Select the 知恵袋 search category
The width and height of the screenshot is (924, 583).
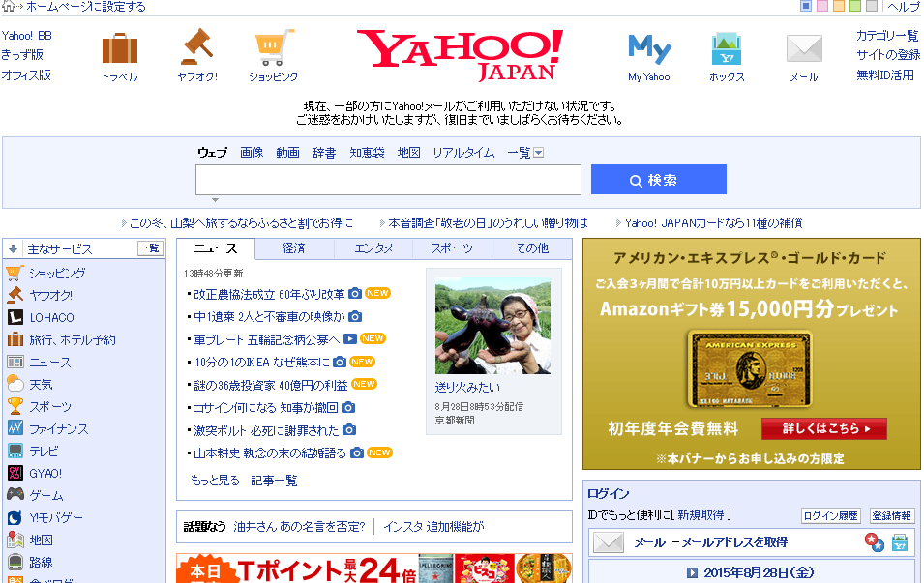coord(367,153)
